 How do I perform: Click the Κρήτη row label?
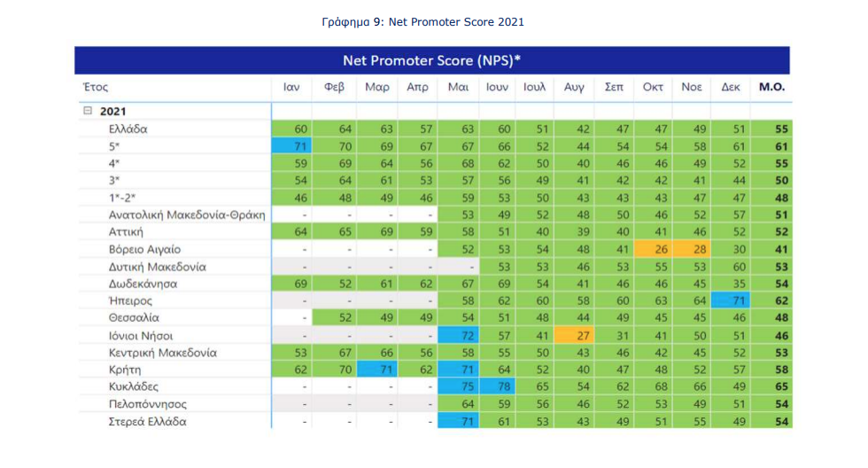(126, 370)
